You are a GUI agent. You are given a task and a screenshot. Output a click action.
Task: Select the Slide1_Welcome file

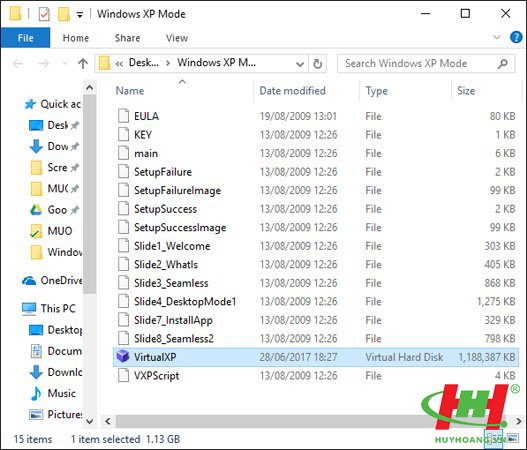[x=316, y=246]
